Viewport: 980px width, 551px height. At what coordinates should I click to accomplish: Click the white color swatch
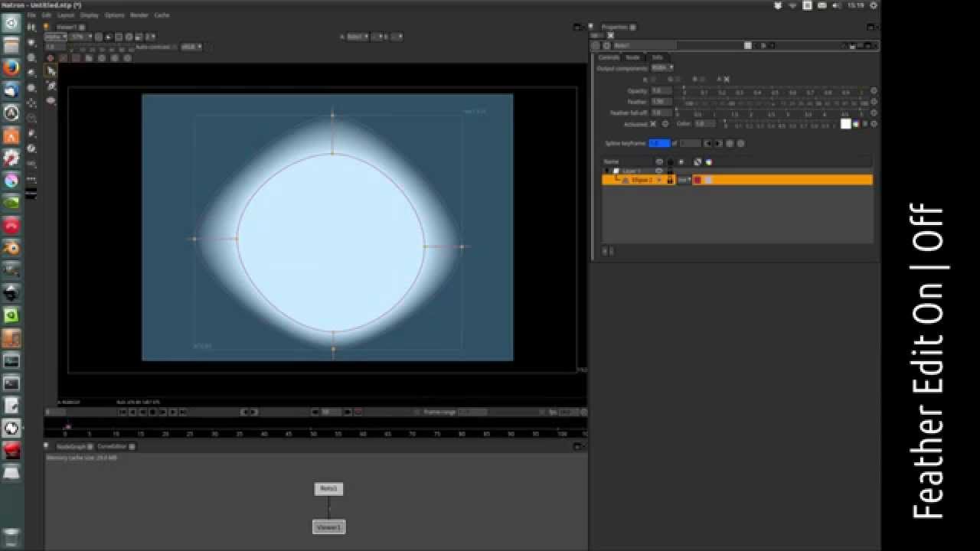click(845, 124)
